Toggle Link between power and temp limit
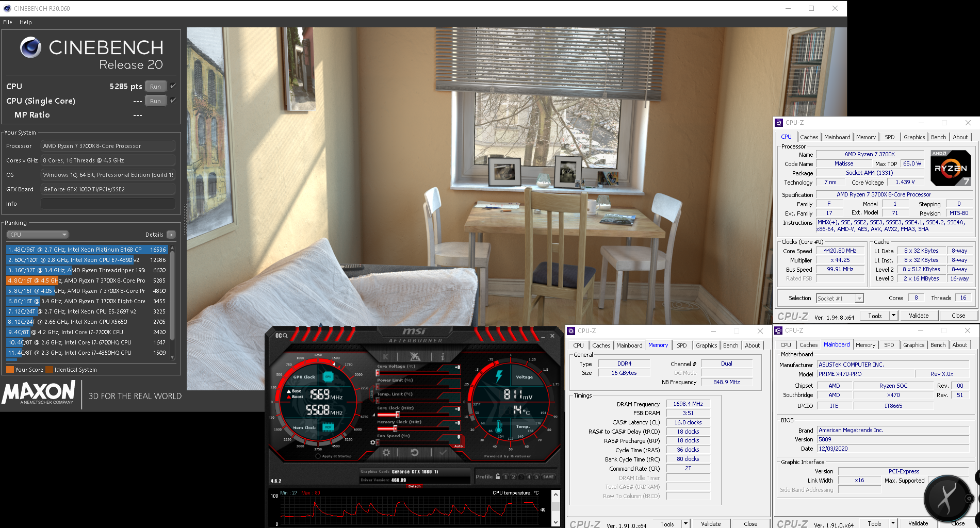 point(371,393)
